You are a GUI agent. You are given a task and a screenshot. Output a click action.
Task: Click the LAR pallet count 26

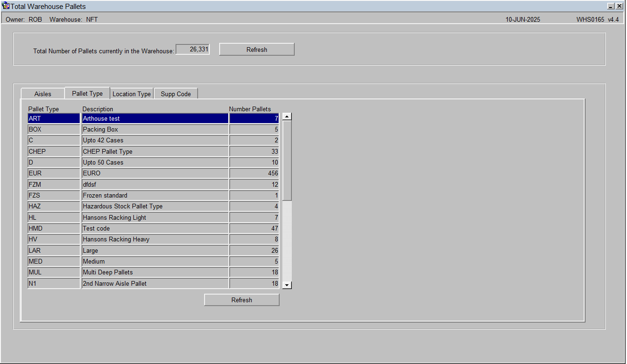tap(254, 250)
